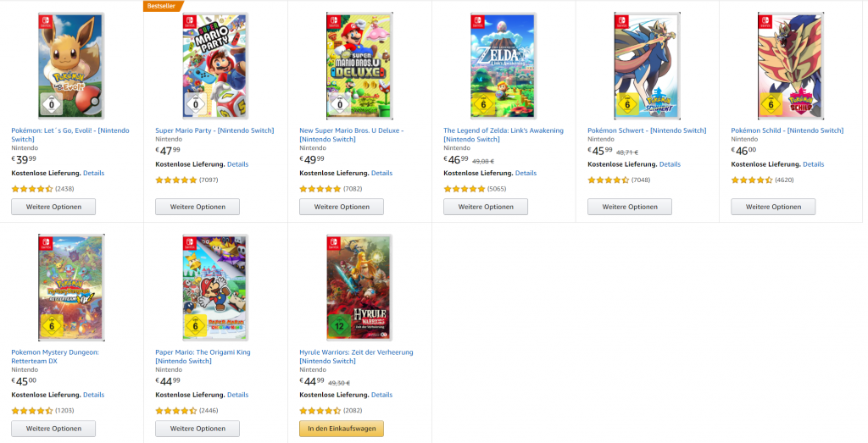This screenshot has width=868, height=443.
Task: Open the Paper Mario Origami King cover
Action: [x=215, y=288]
